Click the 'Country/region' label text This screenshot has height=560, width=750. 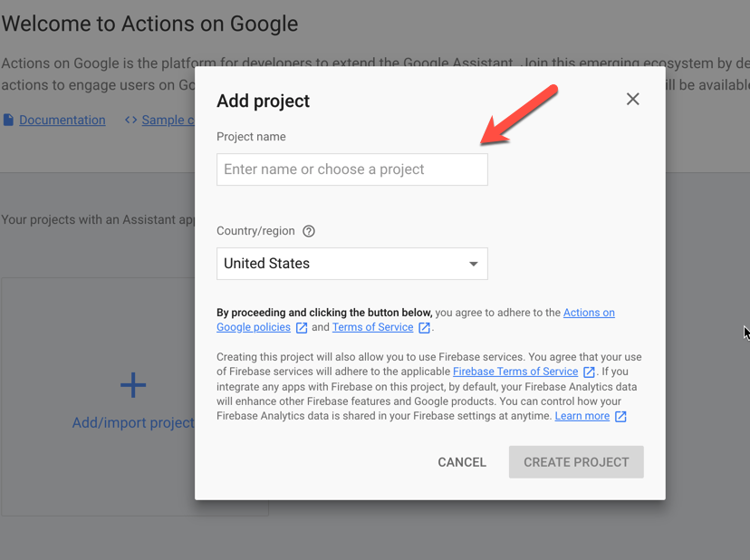tap(255, 231)
